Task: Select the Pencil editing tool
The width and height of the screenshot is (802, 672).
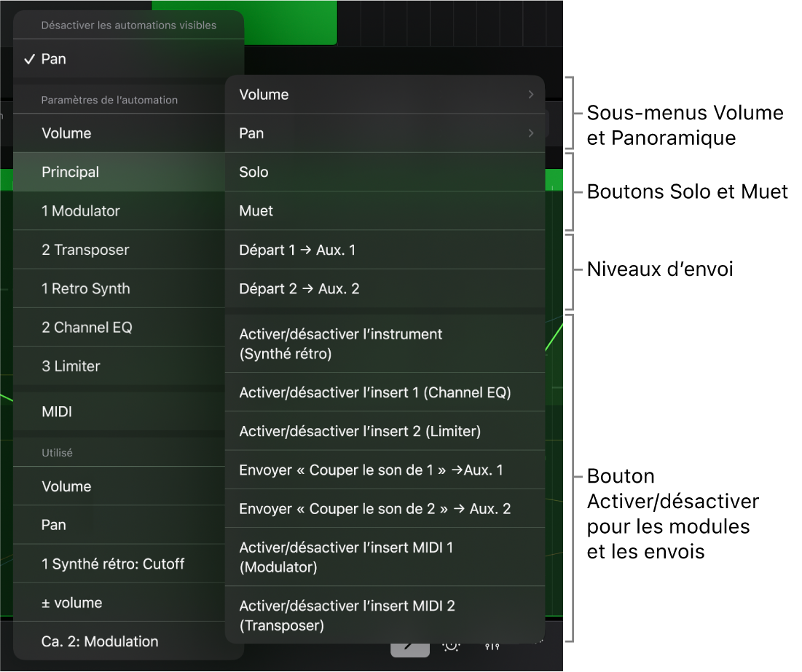Action: pyautogui.click(x=409, y=647)
